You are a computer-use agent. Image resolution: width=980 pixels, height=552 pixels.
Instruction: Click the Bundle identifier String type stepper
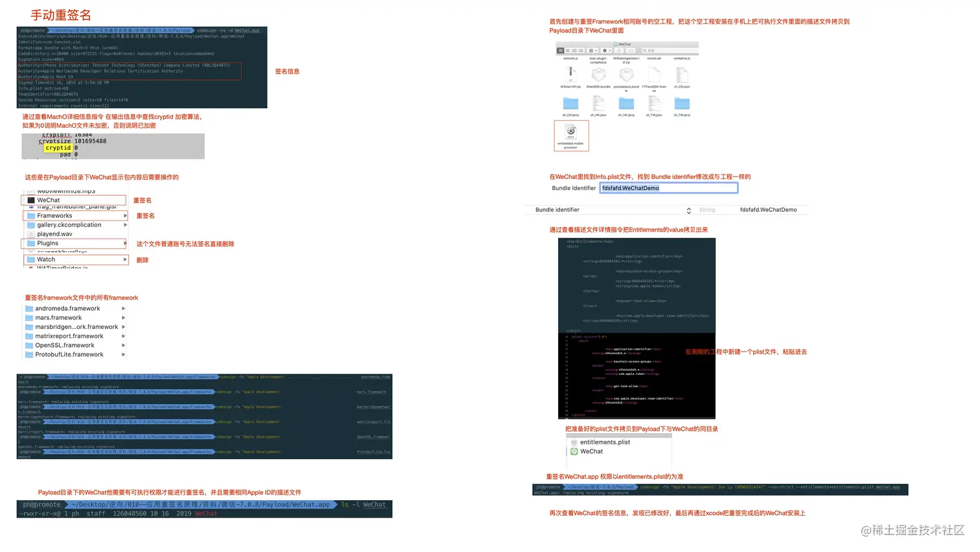click(x=689, y=210)
